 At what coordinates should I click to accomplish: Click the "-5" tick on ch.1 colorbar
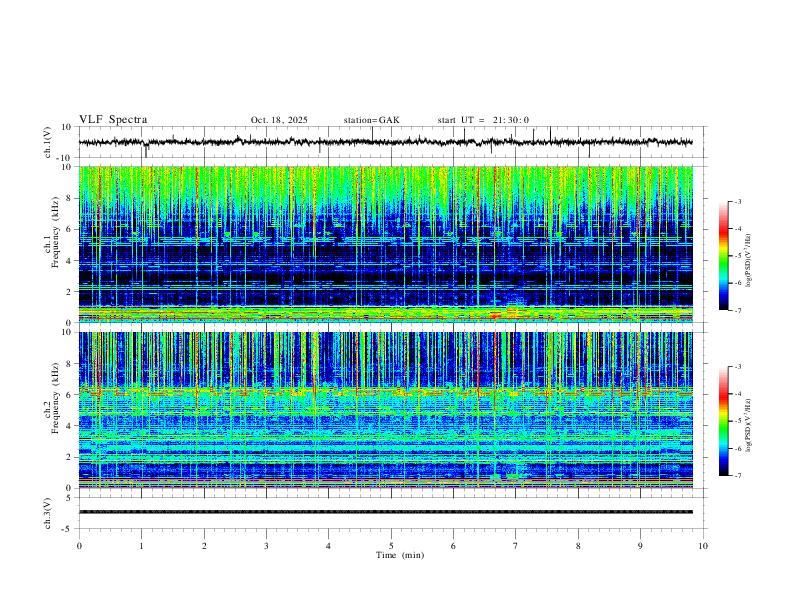tap(737, 256)
